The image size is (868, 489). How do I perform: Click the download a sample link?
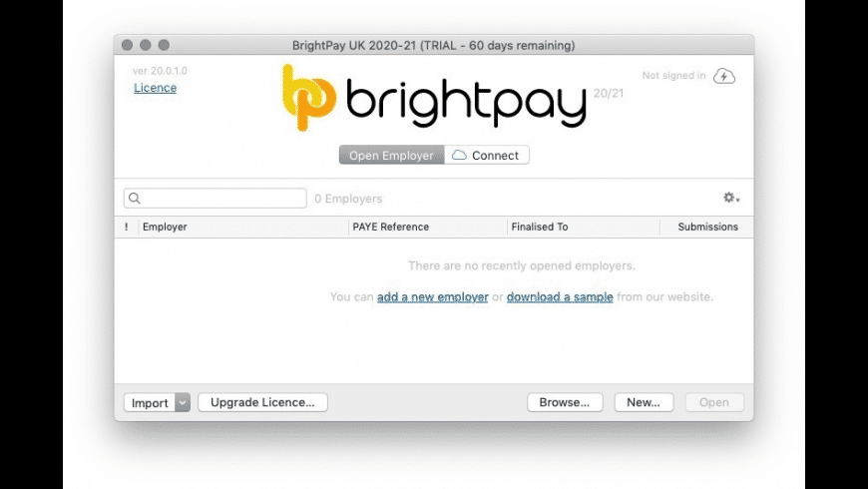point(560,296)
